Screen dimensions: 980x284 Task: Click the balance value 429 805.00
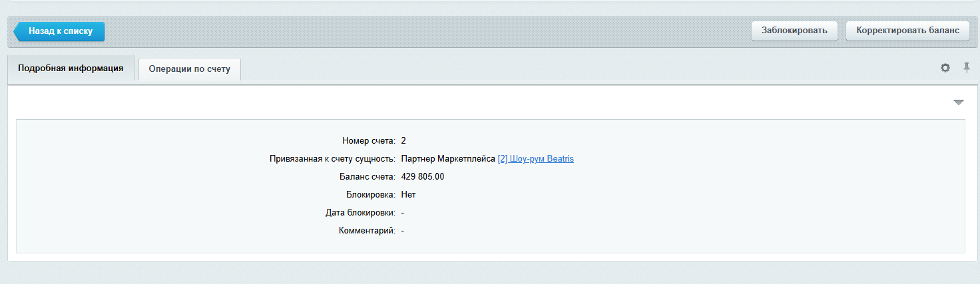pos(423,177)
